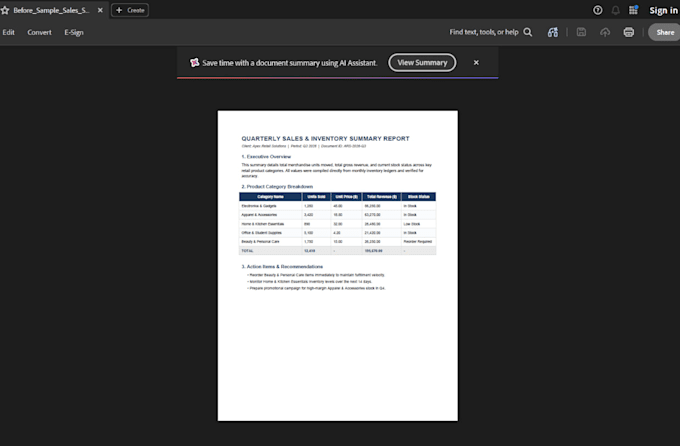Image resolution: width=680 pixels, height=446 pixels.
Task: Dismiss the AI Assistant summary banner
Action: (476, 62)
